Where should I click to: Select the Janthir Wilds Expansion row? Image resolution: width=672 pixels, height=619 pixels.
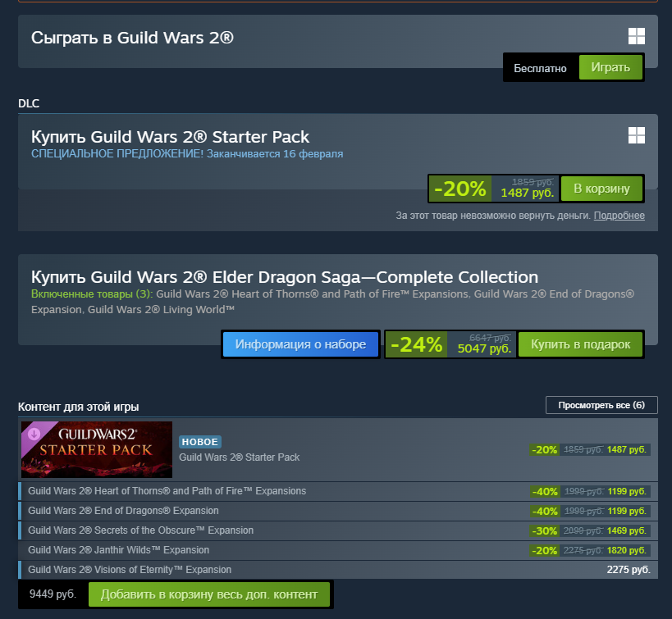pos(338,550)
